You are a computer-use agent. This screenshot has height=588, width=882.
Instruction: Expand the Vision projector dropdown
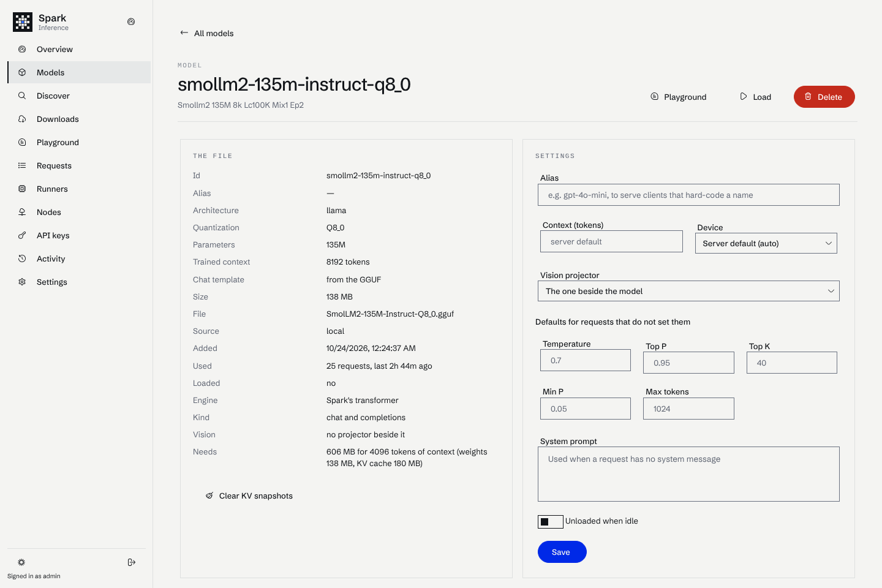[688, 291]
